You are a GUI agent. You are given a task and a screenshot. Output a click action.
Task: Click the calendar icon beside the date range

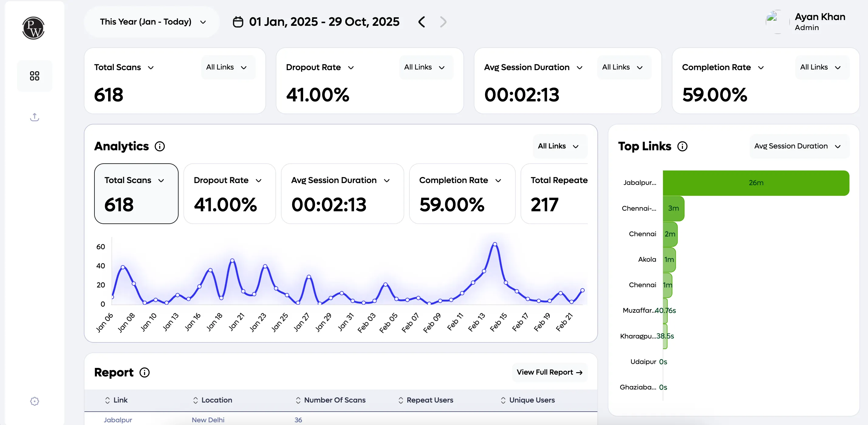click(x=238, y=22)
